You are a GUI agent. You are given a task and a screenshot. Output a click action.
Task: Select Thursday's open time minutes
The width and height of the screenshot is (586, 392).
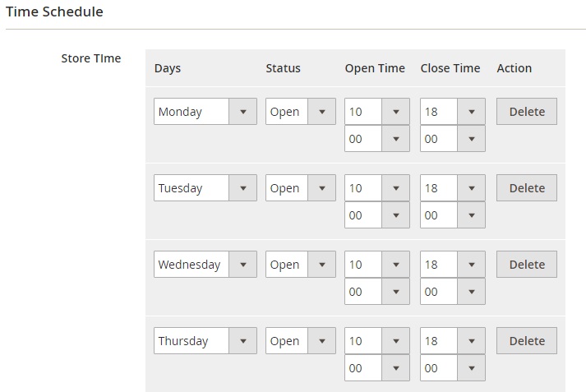(x=377, y=367)
